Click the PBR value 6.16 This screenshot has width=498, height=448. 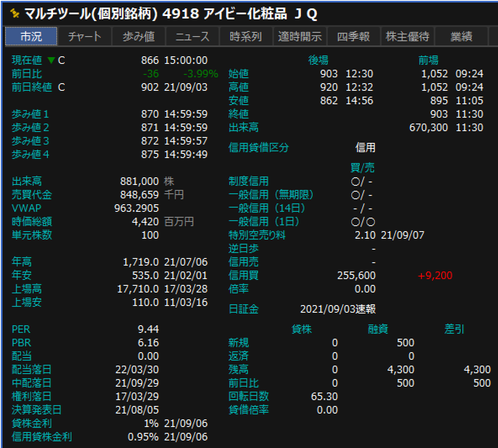(148, 343)
